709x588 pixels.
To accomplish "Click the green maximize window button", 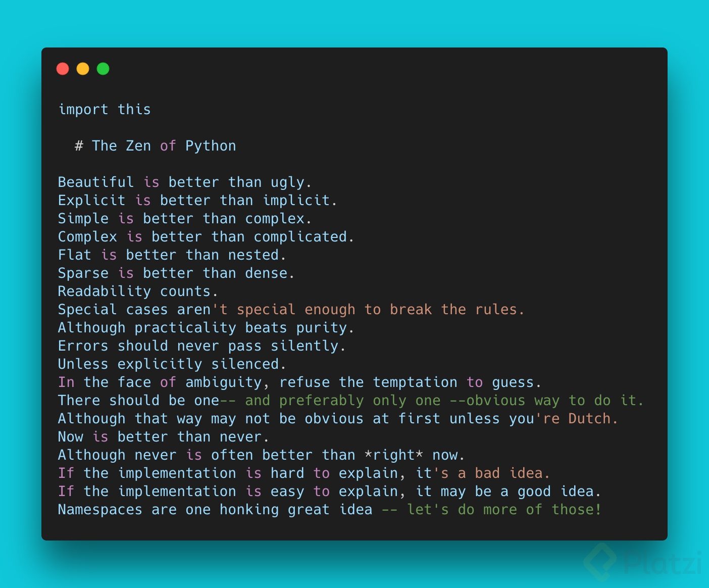I will pos(103,69).
